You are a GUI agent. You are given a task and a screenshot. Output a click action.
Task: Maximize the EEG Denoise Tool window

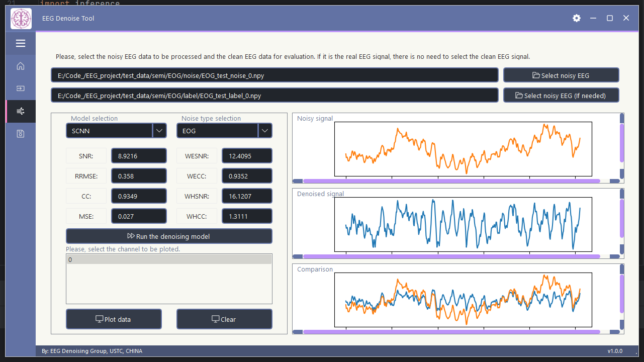610,18
